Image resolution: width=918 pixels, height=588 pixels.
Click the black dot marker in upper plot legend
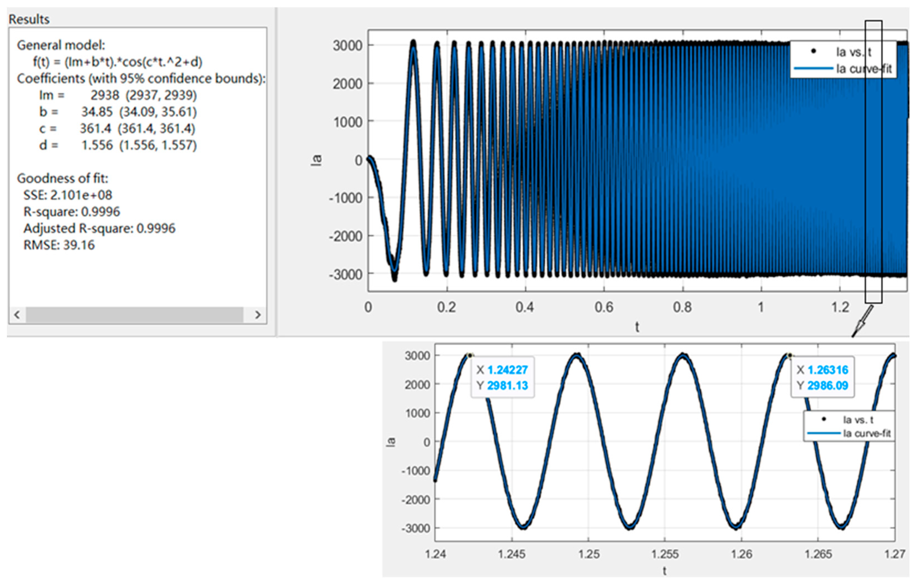point(813,51)
